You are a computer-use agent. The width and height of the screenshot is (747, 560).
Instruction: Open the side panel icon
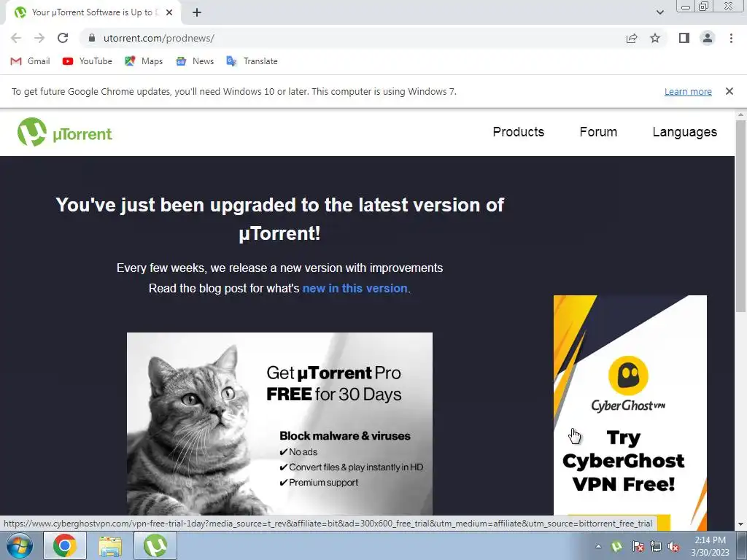[x=684, y=38]
